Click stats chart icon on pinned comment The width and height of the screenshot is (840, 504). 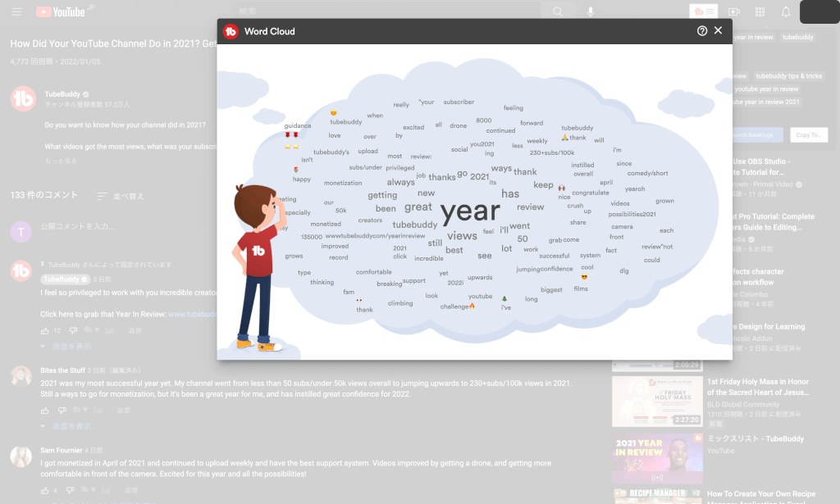pos(109,330)
